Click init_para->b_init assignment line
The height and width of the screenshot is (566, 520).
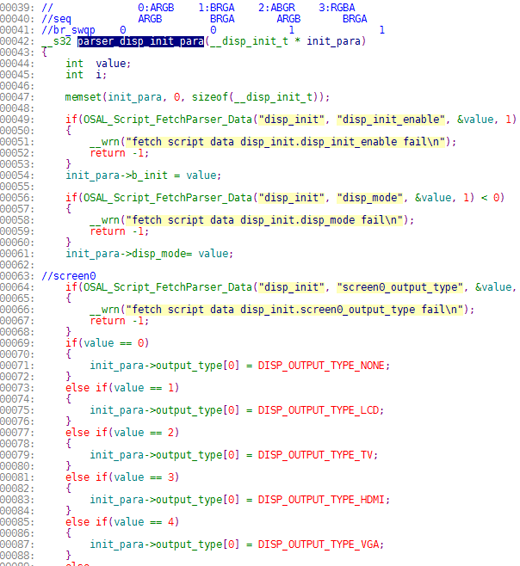tap(143, 175)
